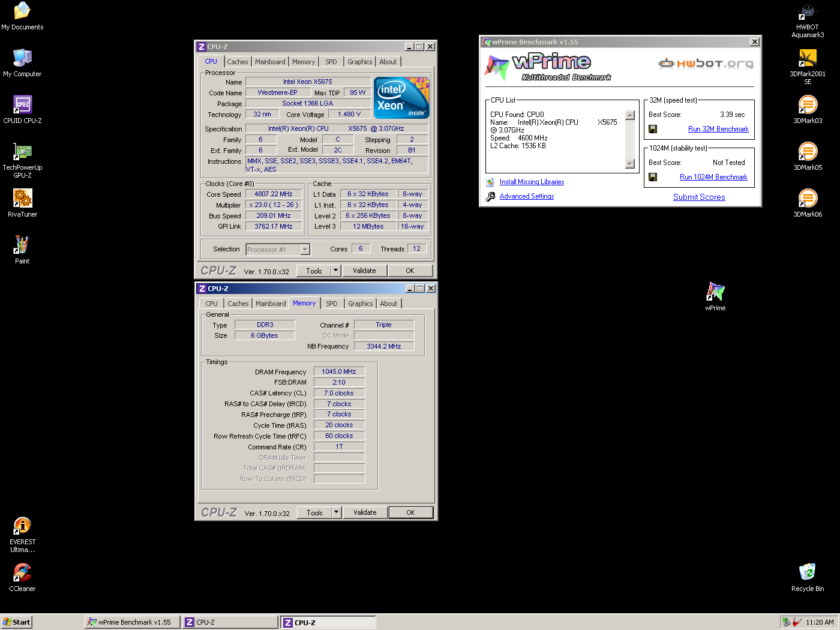Open SPD tab in upper CPU-Z window
This screenshot has height=630, width=840.
(x=331, y=62)
